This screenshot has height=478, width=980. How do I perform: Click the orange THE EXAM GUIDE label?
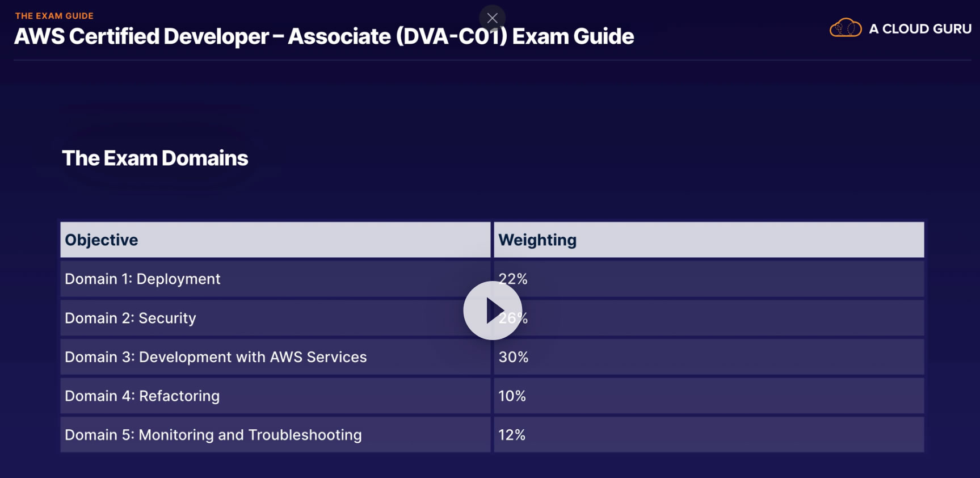(54, 16)
